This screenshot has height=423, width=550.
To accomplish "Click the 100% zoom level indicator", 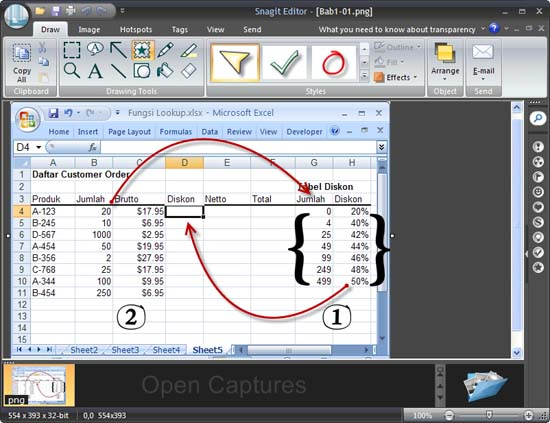I will coord(422,416).
